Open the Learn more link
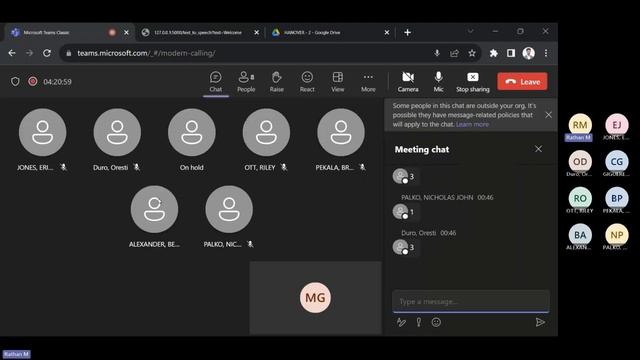Screen dimensions: 640x360 click(472, 124)
